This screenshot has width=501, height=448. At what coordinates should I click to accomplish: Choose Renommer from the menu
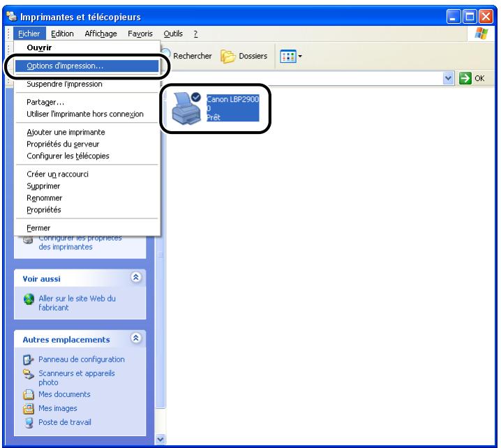[87, 197]
